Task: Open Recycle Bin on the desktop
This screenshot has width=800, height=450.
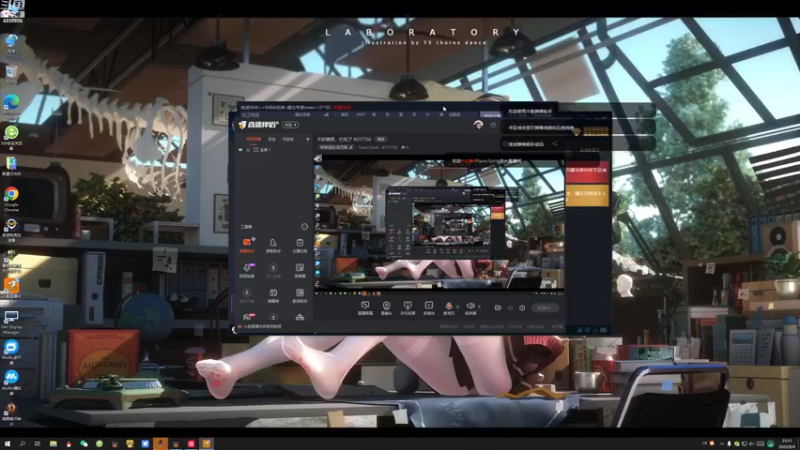Action: [11, 74]
